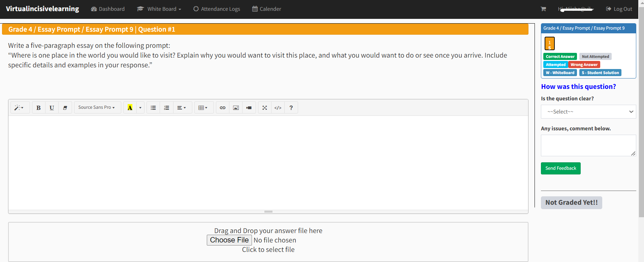
Task: Toggle HTML code view
Action: tap(278, 108)
